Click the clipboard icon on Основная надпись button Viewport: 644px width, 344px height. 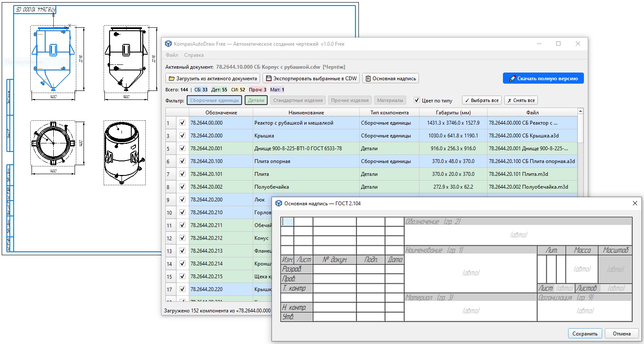[x=368, y=79]
